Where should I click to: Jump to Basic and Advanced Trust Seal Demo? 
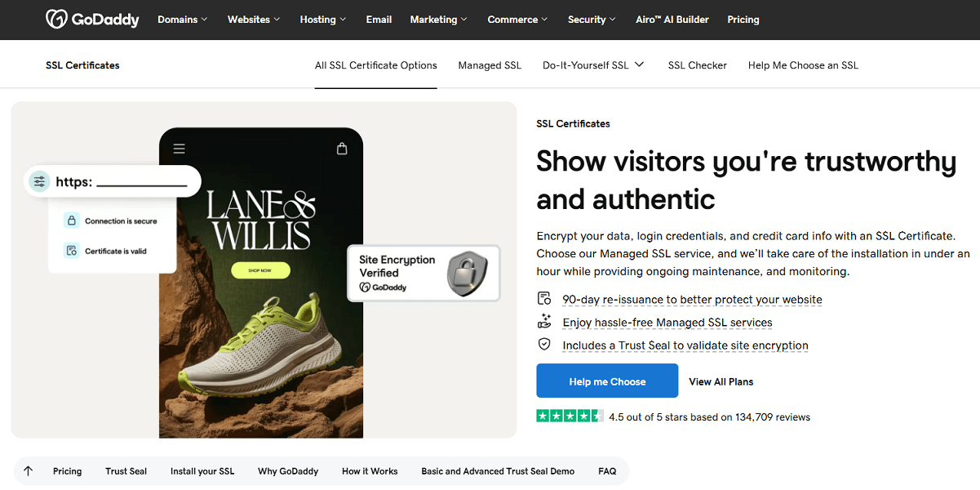[498, 471]
